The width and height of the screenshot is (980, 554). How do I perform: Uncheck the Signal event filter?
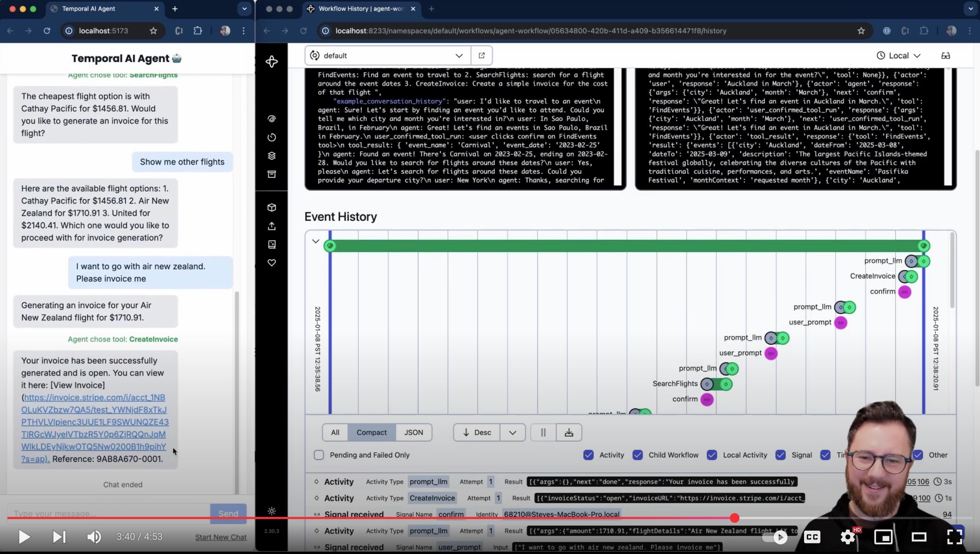[x=780, y=455]
